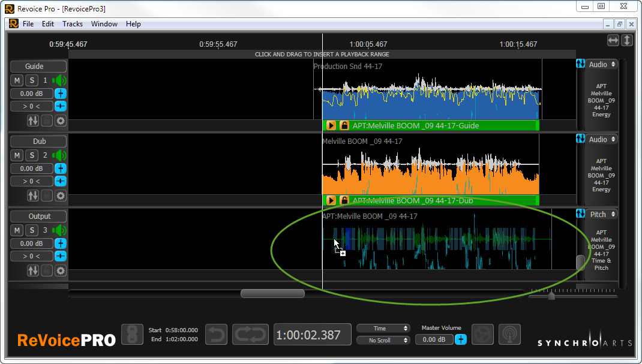Open Guide track settings gear
The width and height of the screenshot is (642, 364).
[x=61, y=121]
